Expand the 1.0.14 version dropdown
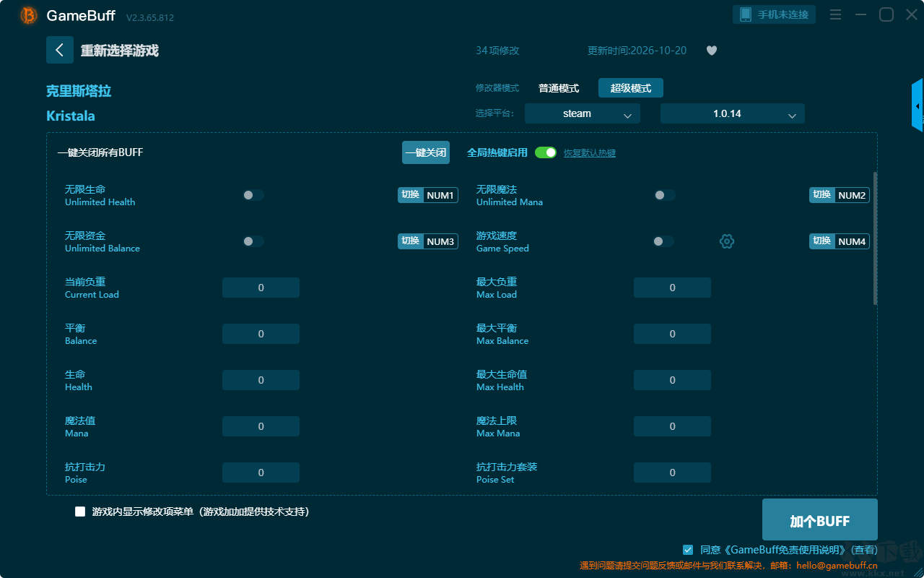This screenshot has height=578, width=924. pos(733,113)
